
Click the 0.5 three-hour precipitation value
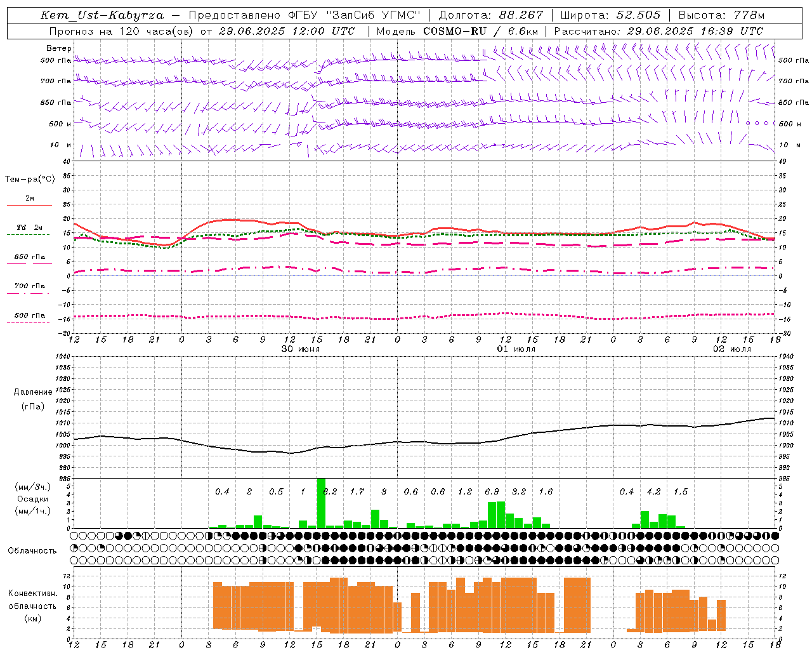(x=276, y=491)
